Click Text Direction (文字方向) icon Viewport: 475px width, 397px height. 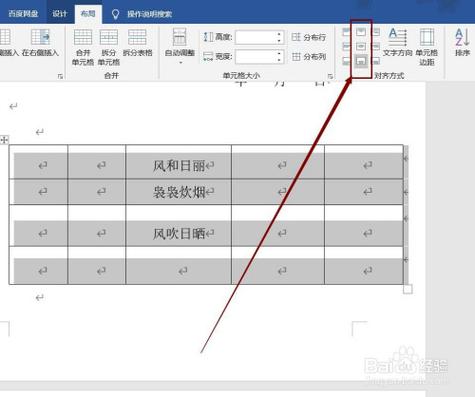pos(398,37)
